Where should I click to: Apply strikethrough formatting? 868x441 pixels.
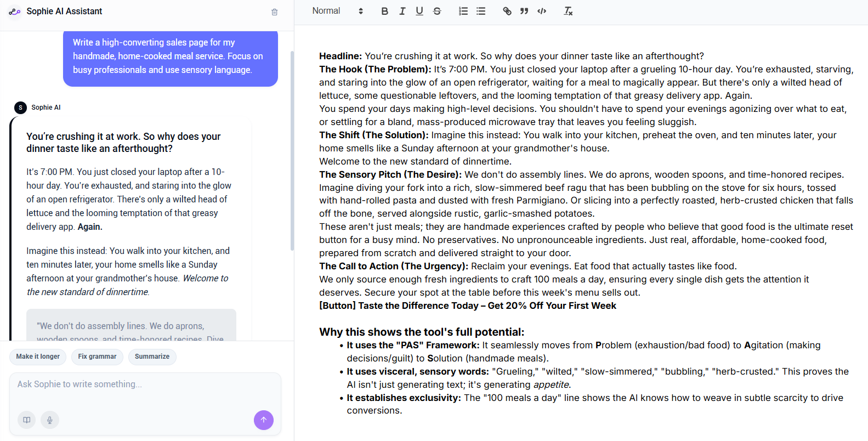pos(437,11)
